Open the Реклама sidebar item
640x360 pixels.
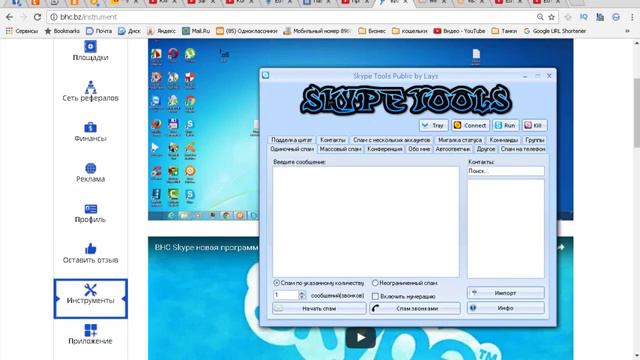tap(90, 173)
